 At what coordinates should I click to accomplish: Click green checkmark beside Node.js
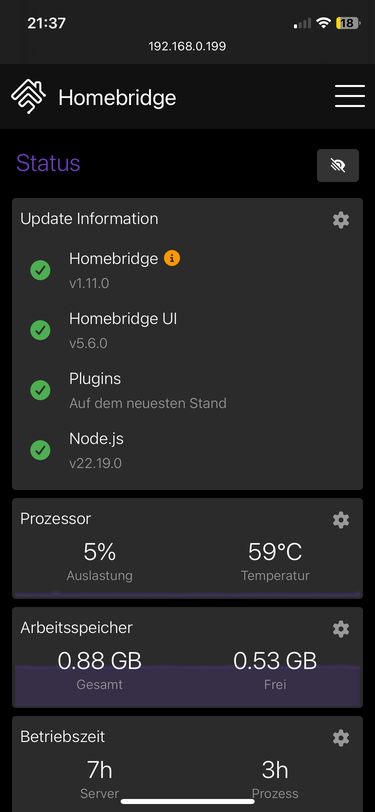point(40,451)
